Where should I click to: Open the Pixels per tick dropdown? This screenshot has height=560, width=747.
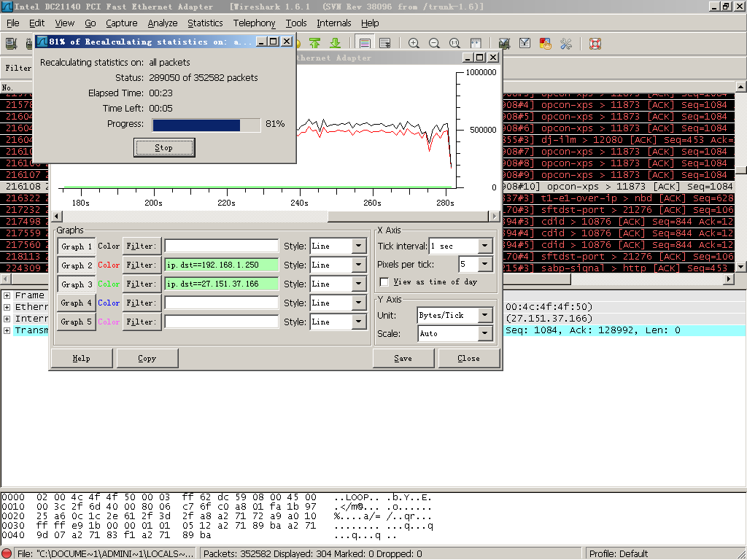pyautogui.click(x=484, y=264)
